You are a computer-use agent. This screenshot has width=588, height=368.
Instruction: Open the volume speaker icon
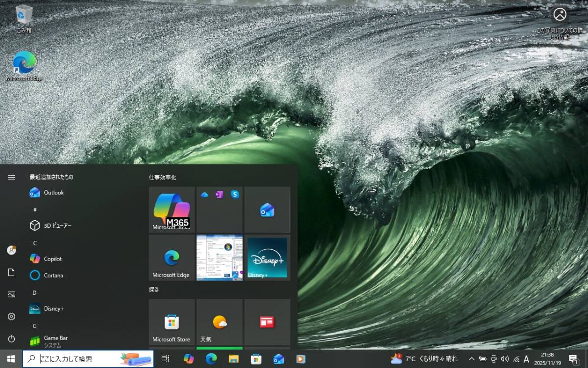click(x=505, y=359)
